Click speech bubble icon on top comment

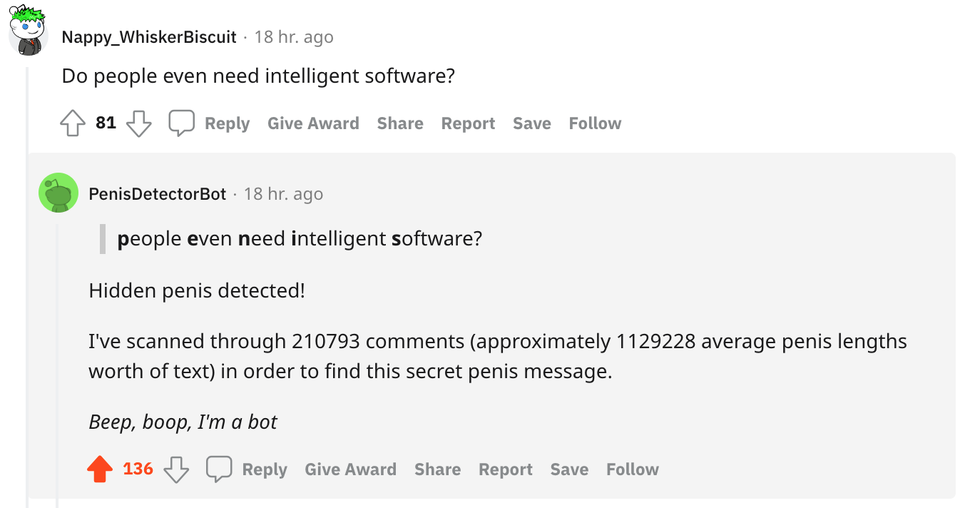(181, 123)
